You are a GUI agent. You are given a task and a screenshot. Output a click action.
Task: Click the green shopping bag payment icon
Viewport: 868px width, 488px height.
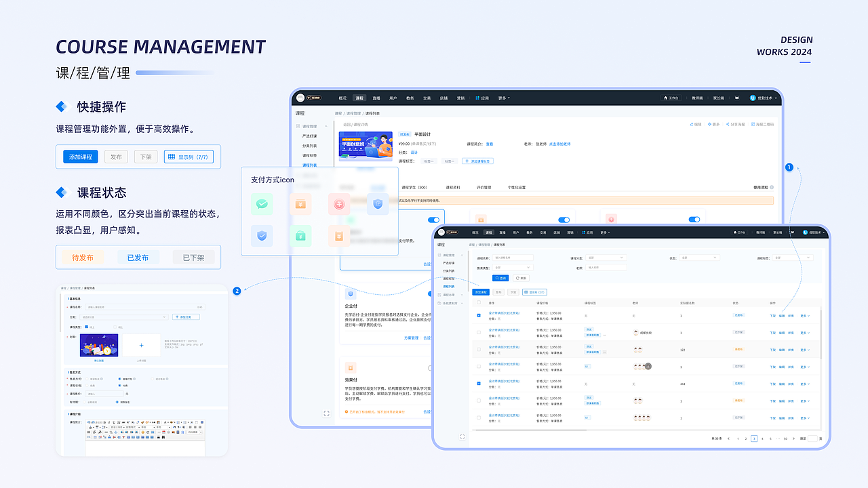[300, 236]
